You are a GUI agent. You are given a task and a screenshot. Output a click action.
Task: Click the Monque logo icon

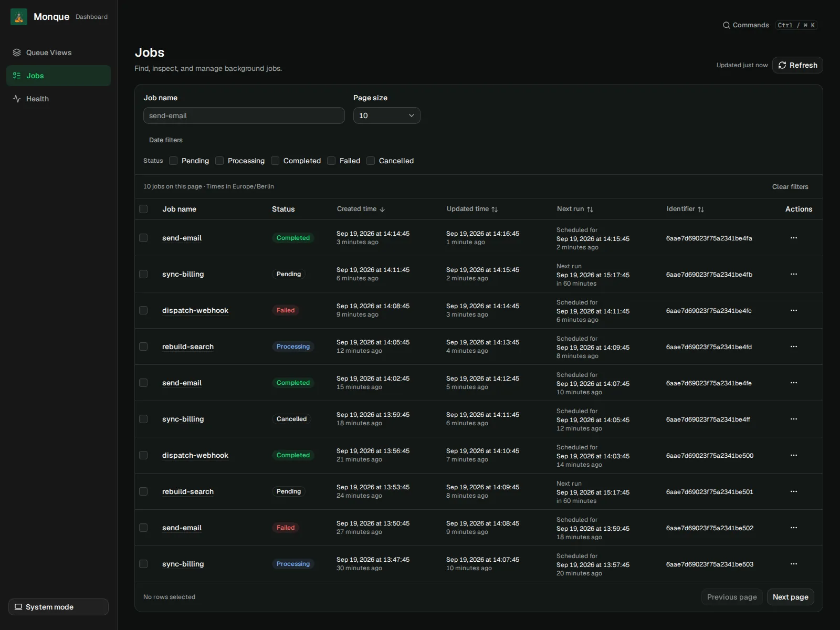[x=19, y=17]
